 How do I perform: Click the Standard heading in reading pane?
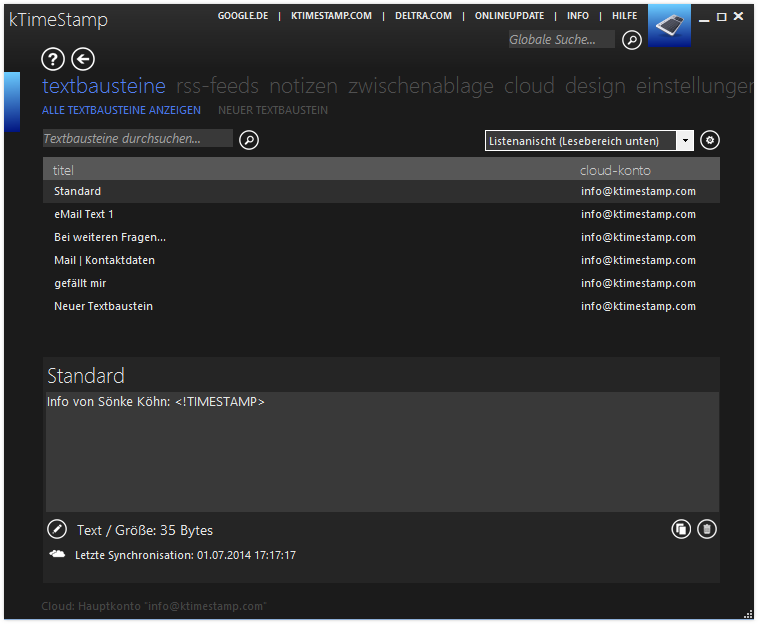click(x=86, y=376)
